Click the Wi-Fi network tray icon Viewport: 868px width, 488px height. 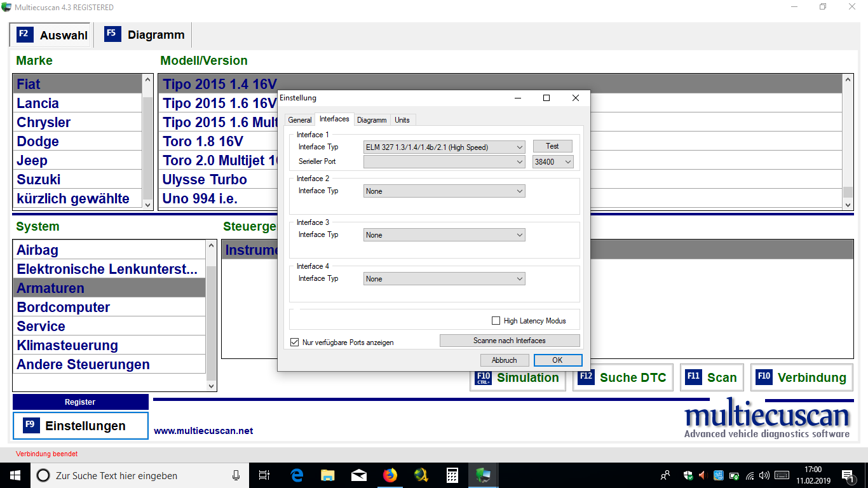(x=750, y=475)
